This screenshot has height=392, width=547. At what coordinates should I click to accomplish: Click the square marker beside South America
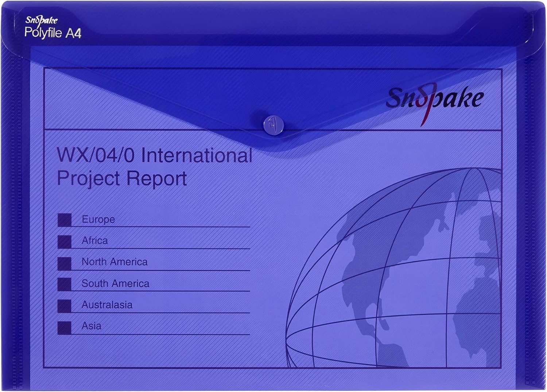point(65,284)
